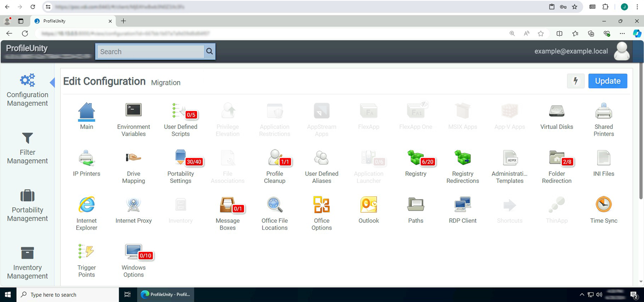
Task: Open the RDP Client module
Action: (x=463, y=210)
